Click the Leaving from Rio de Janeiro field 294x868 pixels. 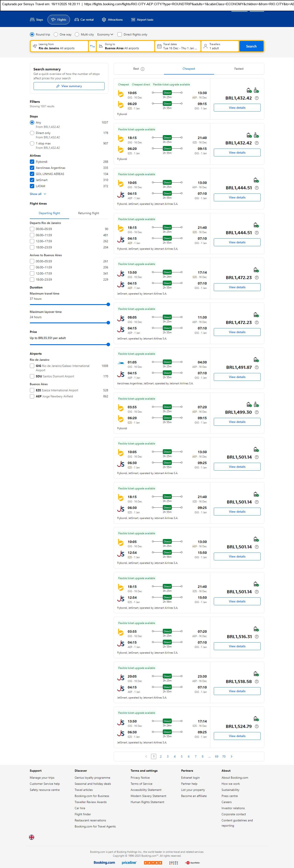click(59, 46)
